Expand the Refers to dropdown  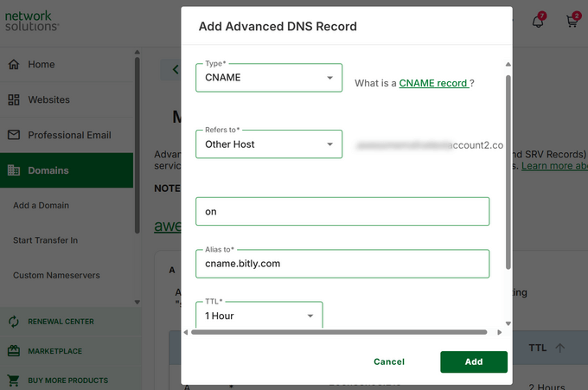(269, 144)
